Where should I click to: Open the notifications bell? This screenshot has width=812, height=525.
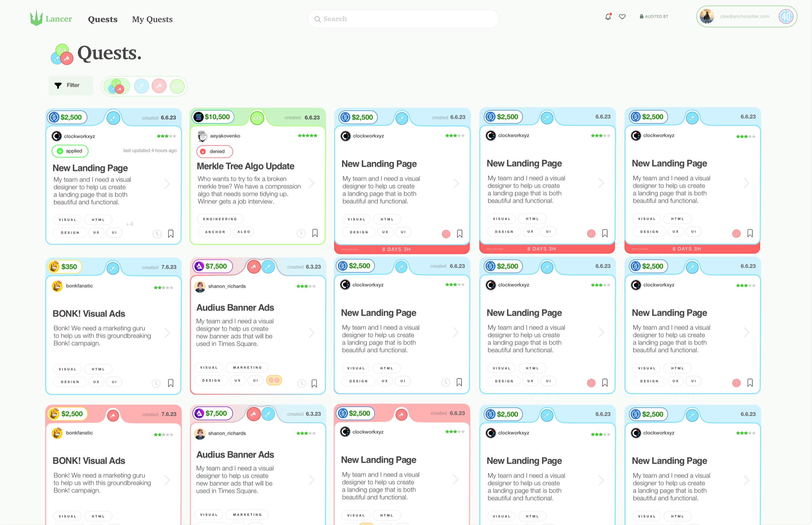(x=608, y=16)
